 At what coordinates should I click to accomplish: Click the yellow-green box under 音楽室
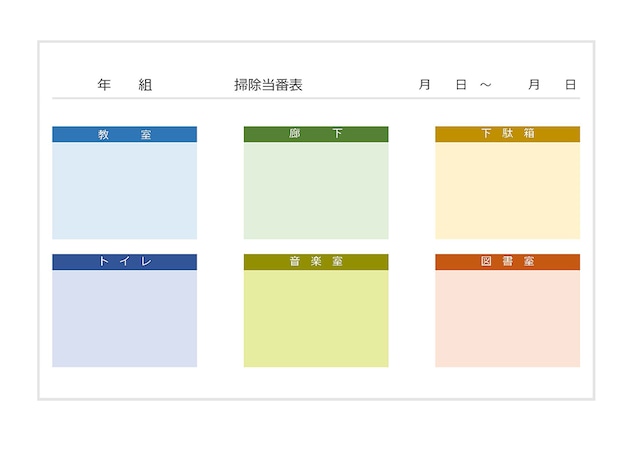click(316, 318)
